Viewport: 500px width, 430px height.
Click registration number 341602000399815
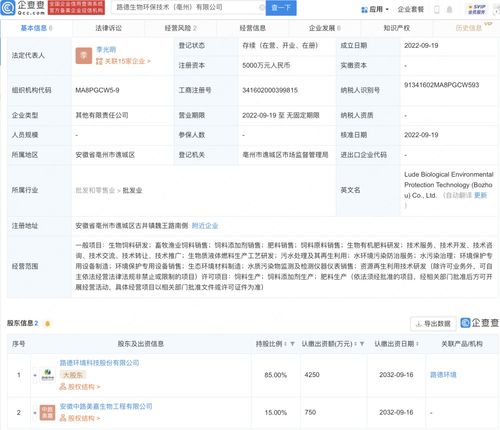pyautogui.click(x=270, y=90)
